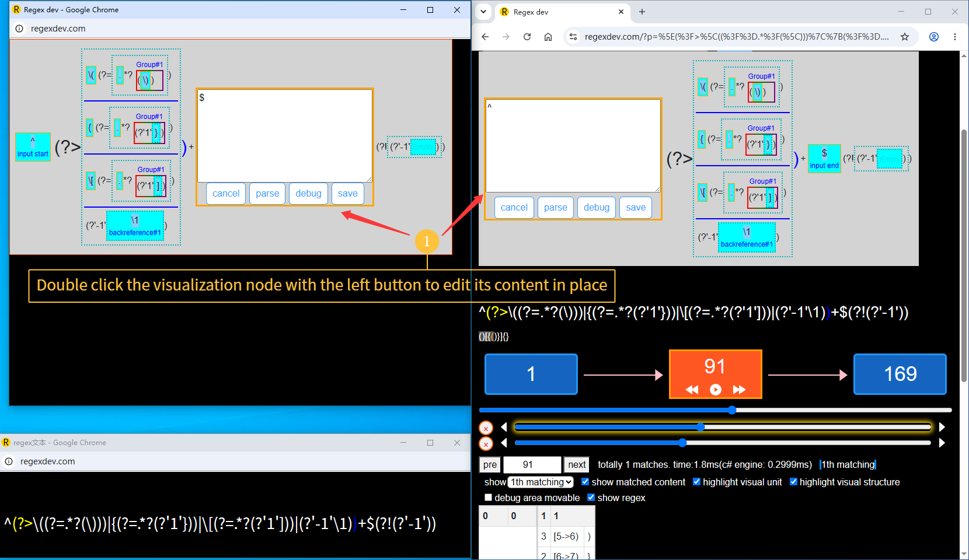Focus the $ text area in left popup window

pyautogui.click(x=285, y=136)
